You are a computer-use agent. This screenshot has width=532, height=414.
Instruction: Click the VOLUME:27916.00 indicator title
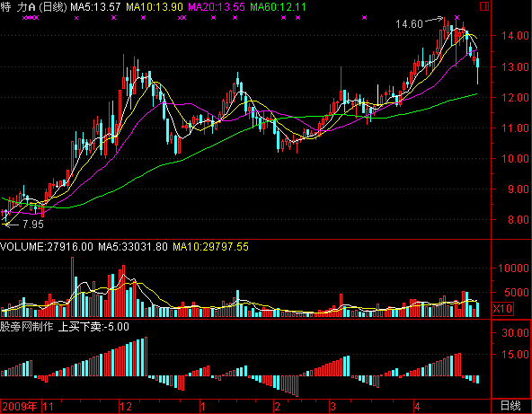pyautogui.click(x=47, y=246)
